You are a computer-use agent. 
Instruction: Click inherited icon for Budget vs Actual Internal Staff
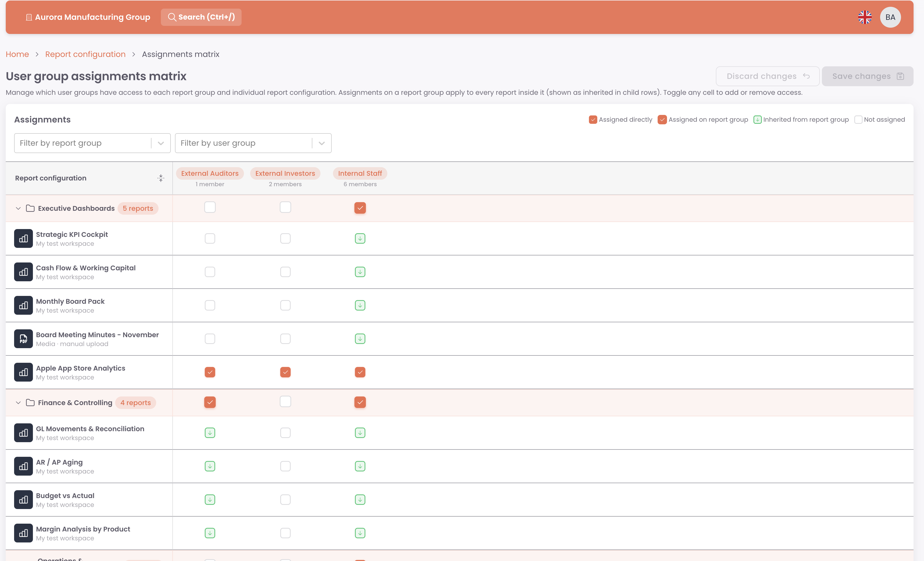[360, 500]
